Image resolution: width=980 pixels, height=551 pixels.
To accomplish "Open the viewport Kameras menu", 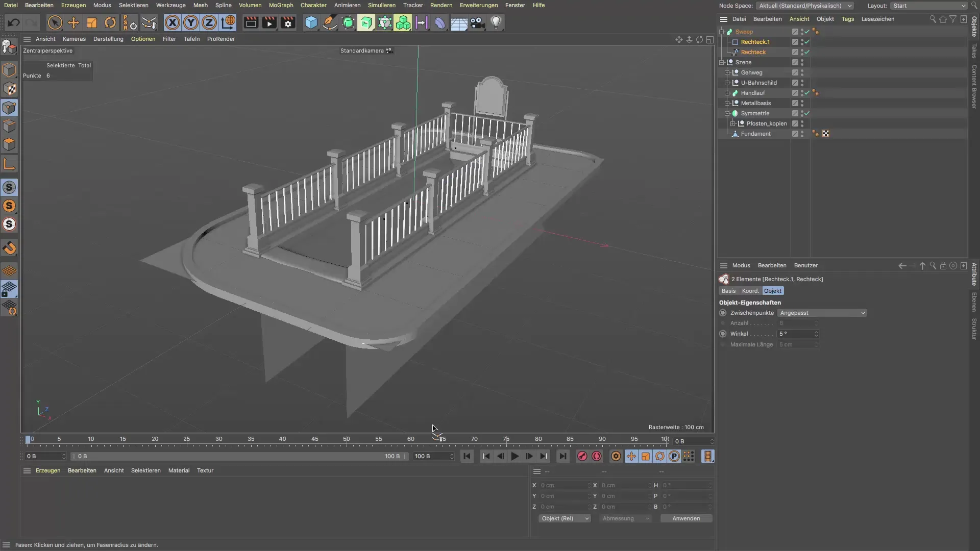I will coord(74,39).
